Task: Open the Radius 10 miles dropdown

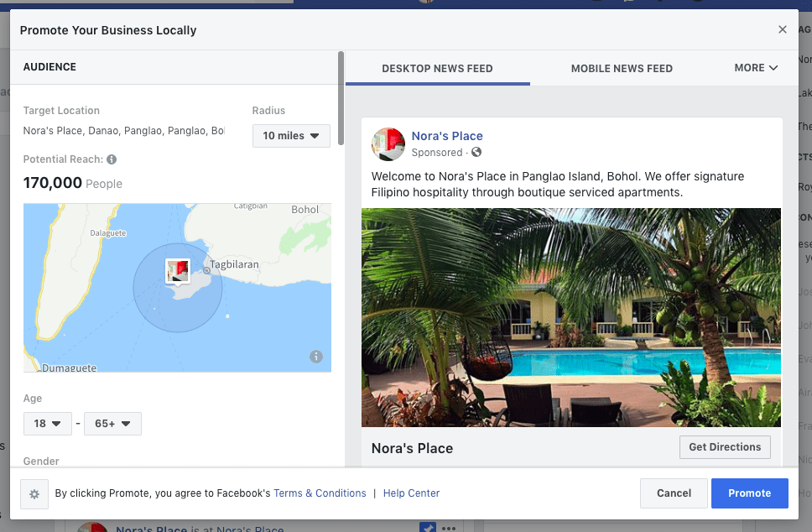Action: (291, 136)
